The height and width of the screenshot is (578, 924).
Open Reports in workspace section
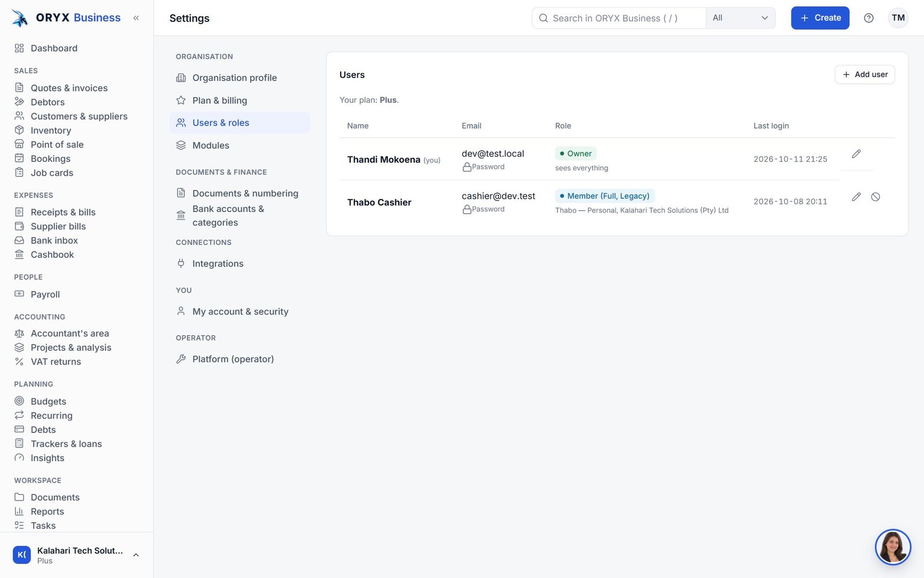(x=47, y=511)
